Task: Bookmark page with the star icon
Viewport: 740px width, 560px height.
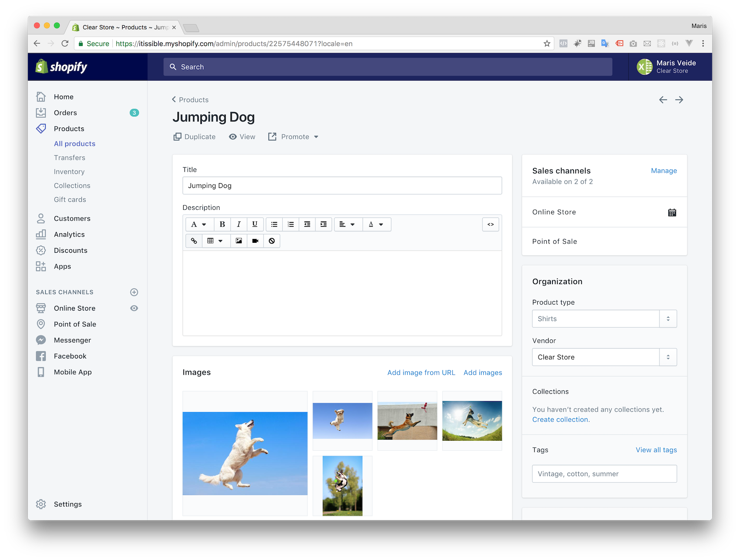Action: tap(547, 44)
